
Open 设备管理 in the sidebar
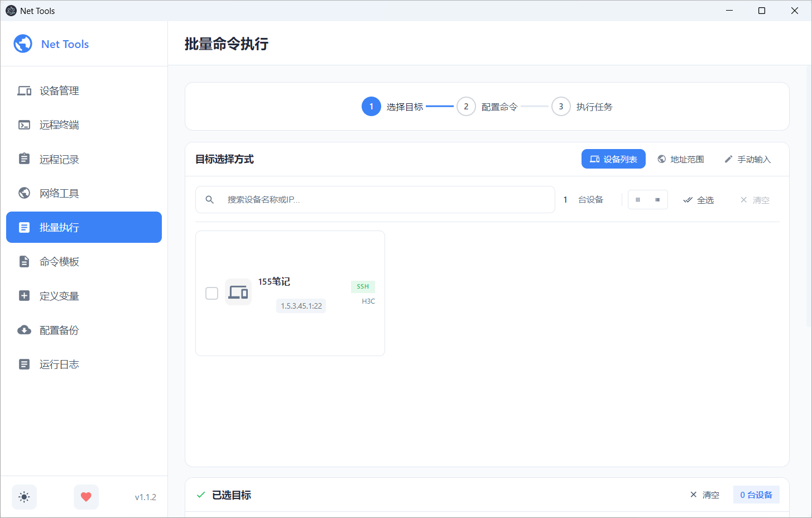tap(59, 91)
